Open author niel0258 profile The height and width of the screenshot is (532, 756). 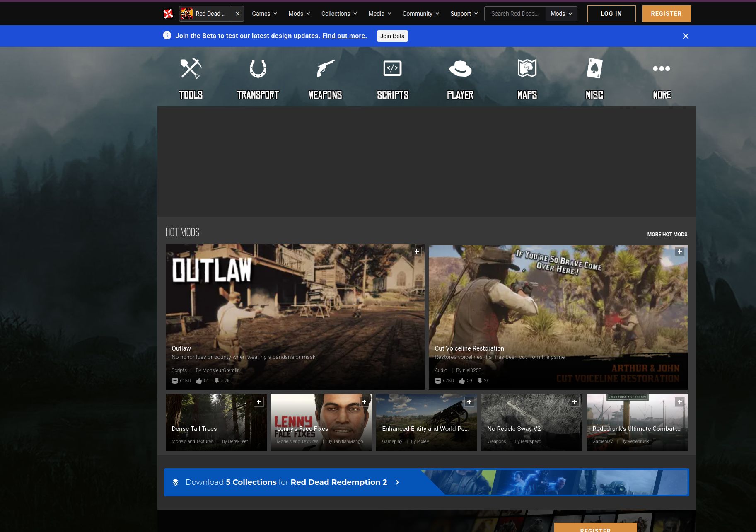tap(472, 370)
